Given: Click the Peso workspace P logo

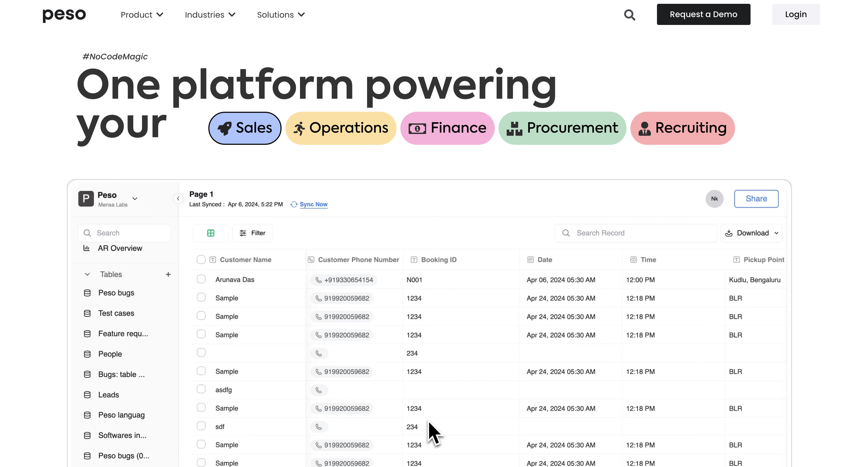Looking at the screenshot, I should [x=86, y=199].
